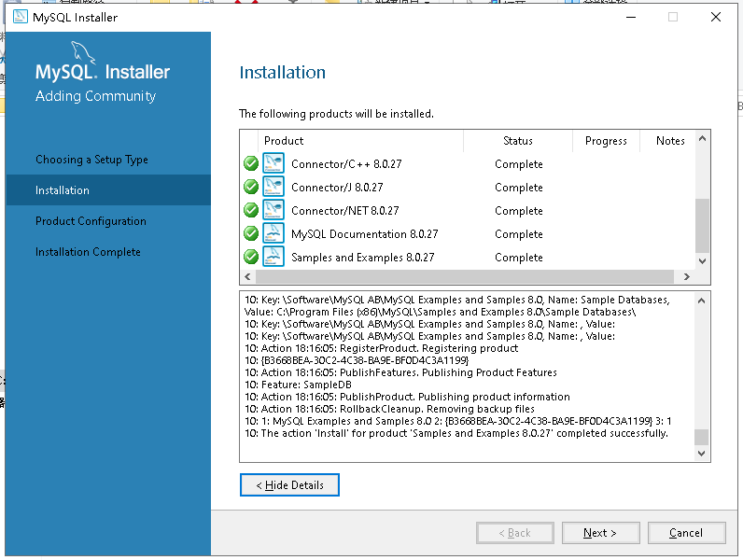Select the Connector/NET 8.0.27 row text
Screen dimensions: 743x560
(x=345, y=210)
